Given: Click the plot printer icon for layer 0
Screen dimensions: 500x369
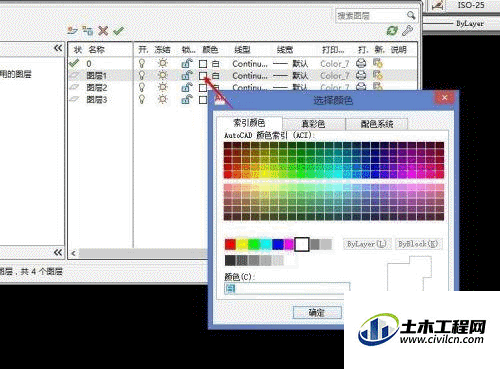Looking at the screenshot, I should 361,63.
